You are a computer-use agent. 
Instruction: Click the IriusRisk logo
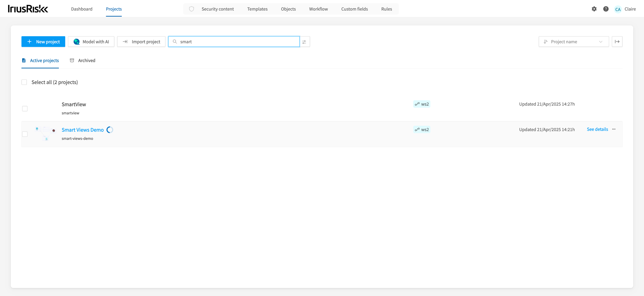(28, 9)
